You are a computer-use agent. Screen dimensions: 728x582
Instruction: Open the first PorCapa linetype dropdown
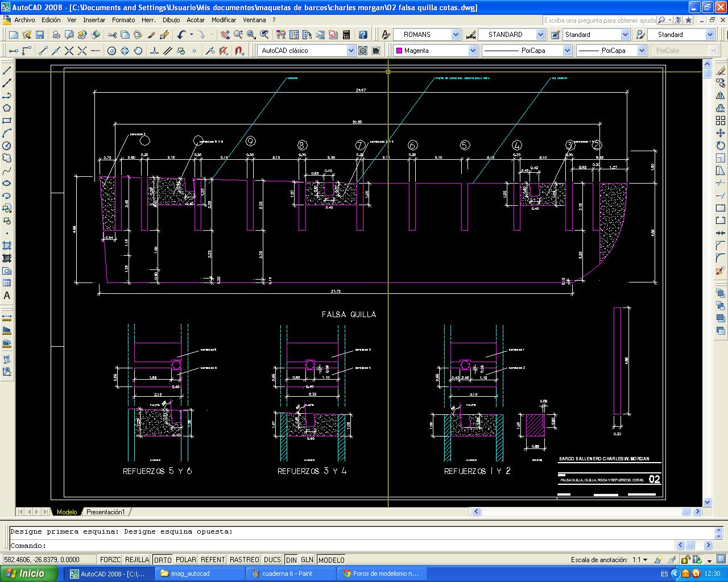[567, 51]
